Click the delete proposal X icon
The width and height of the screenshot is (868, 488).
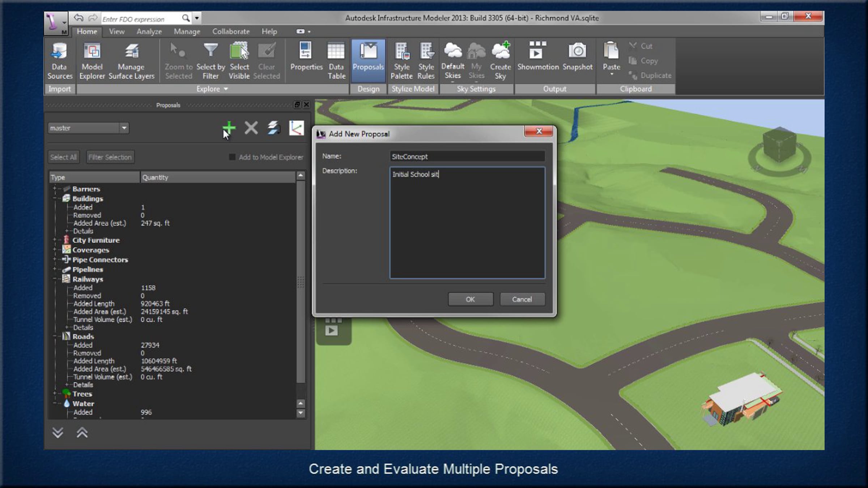(x=251, y=128)
